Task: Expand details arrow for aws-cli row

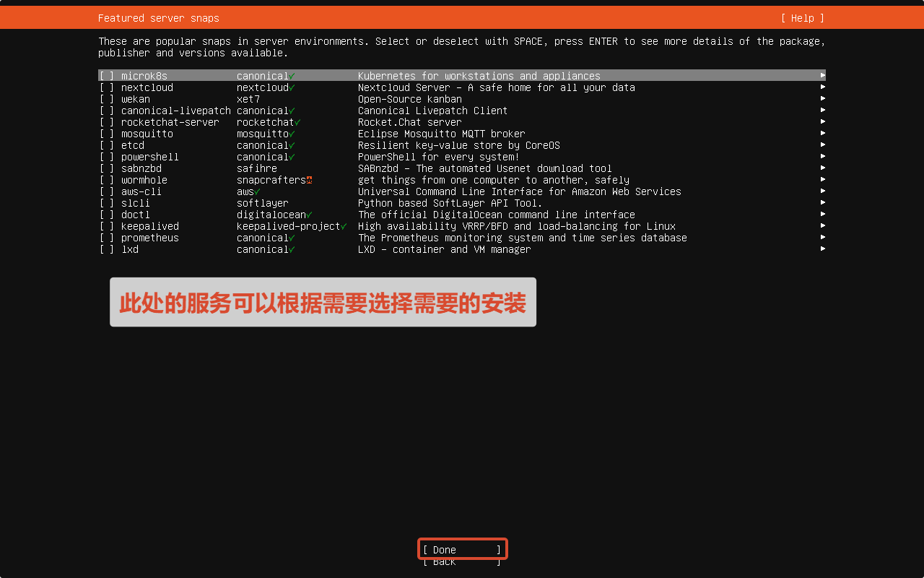Action: pyautogui.click(x=823, y=191)
